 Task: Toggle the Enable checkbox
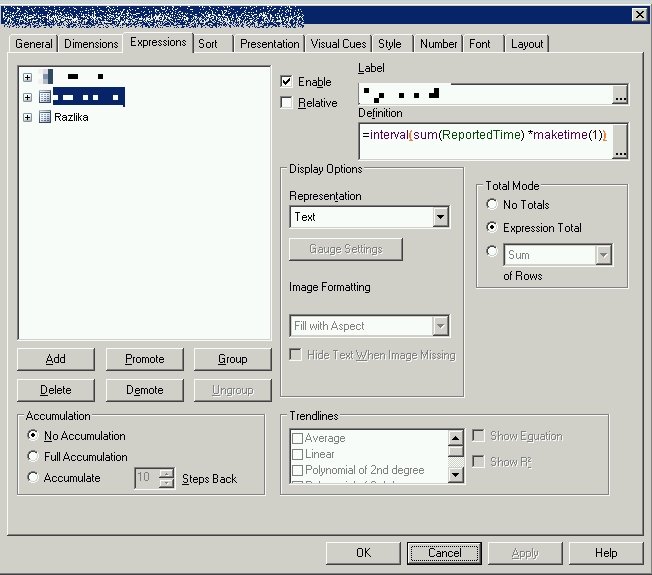pyautogui.click(x=286, y=81)
